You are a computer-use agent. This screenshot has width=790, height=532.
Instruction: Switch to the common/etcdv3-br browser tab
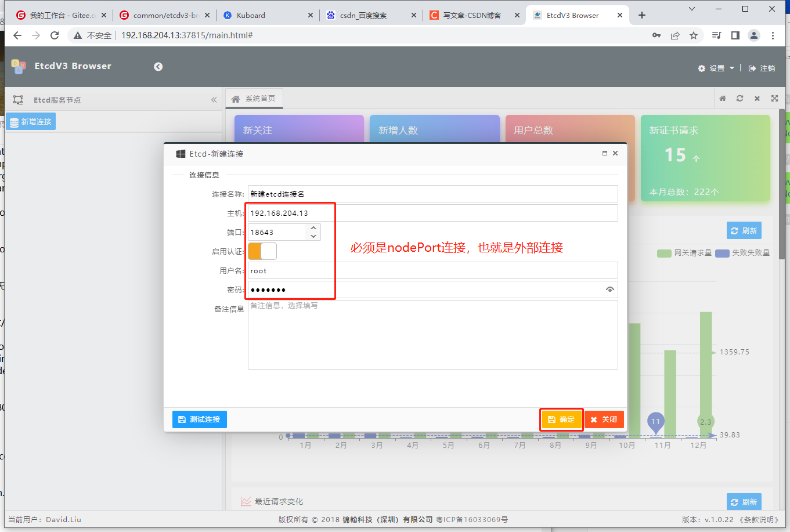[x=165, y=15]
